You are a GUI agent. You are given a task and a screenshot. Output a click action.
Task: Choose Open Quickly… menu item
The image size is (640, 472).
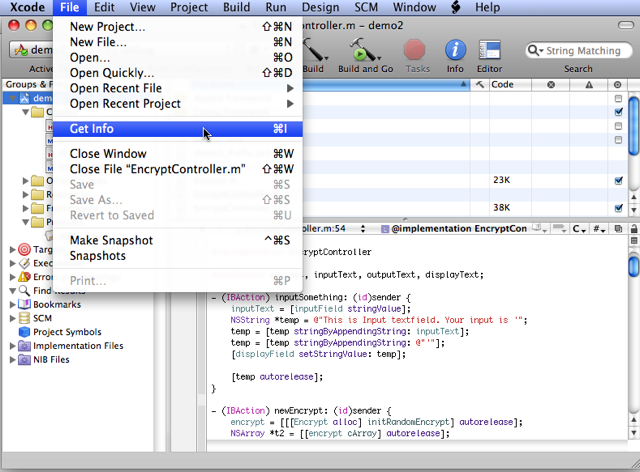pos(178,73)
